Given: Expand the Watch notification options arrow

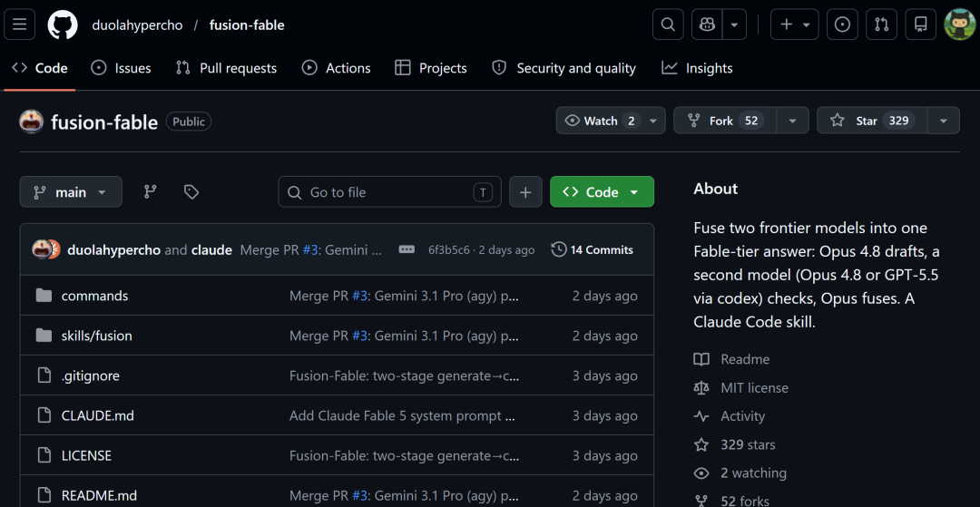Looking at the screenshot, I should [653, 121].
